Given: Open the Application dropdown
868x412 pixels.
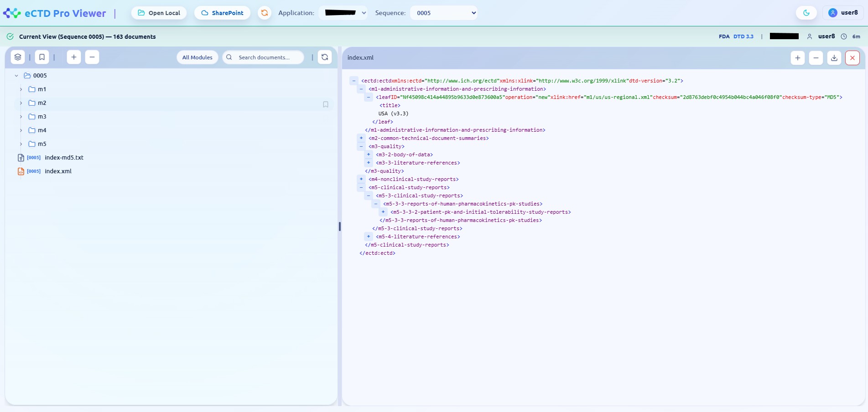Looking at the screenshot, I should pos(343,13).
